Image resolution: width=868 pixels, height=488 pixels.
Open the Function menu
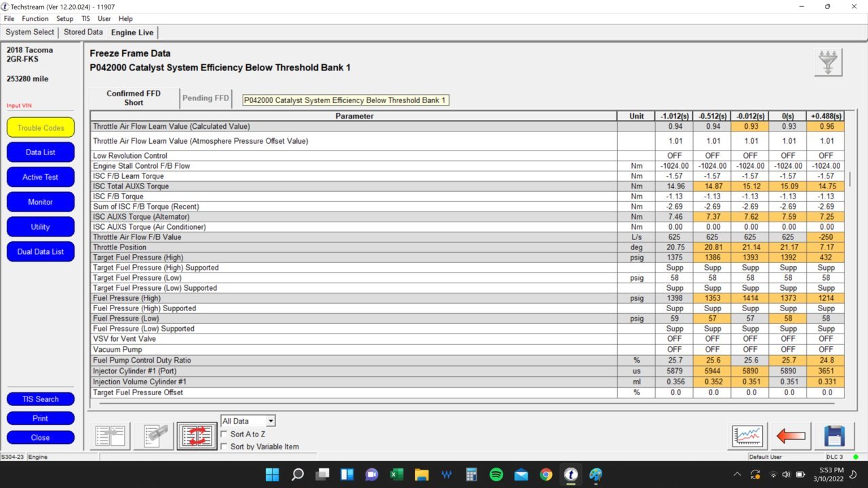[35, 19]
